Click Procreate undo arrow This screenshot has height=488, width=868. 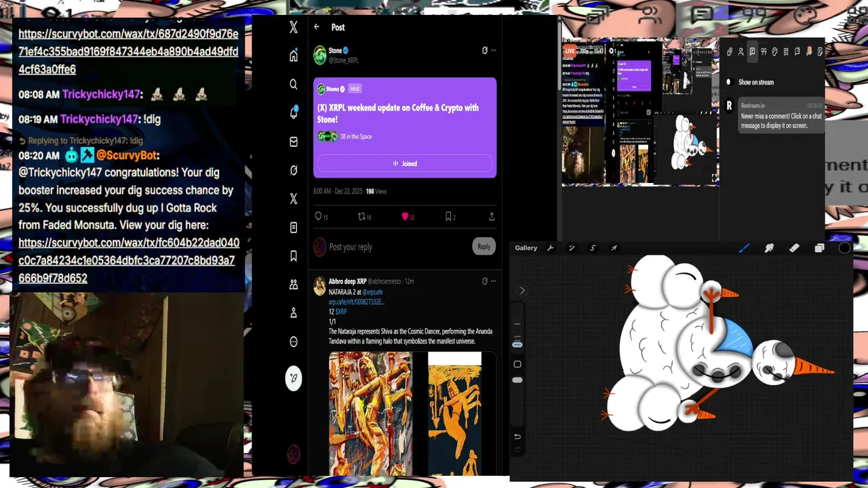click(517, 436)
